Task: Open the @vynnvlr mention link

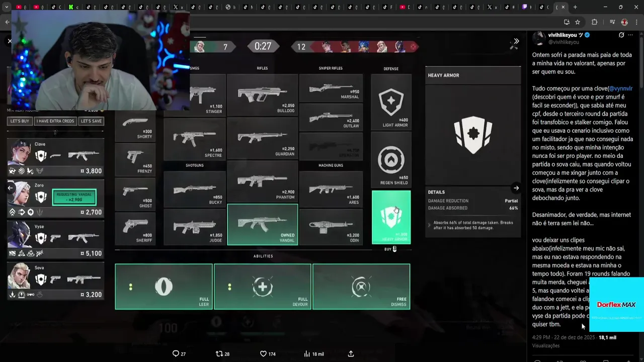Action: pos(620,88)
